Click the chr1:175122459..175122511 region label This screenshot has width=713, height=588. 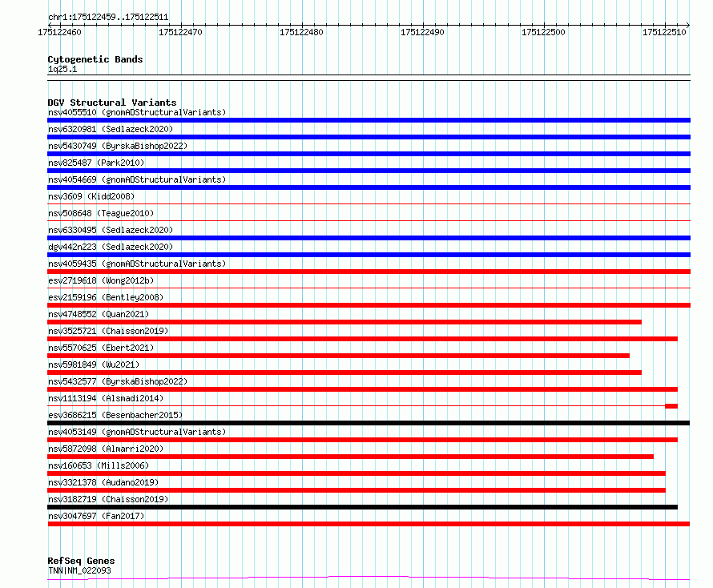click(108, 17)
